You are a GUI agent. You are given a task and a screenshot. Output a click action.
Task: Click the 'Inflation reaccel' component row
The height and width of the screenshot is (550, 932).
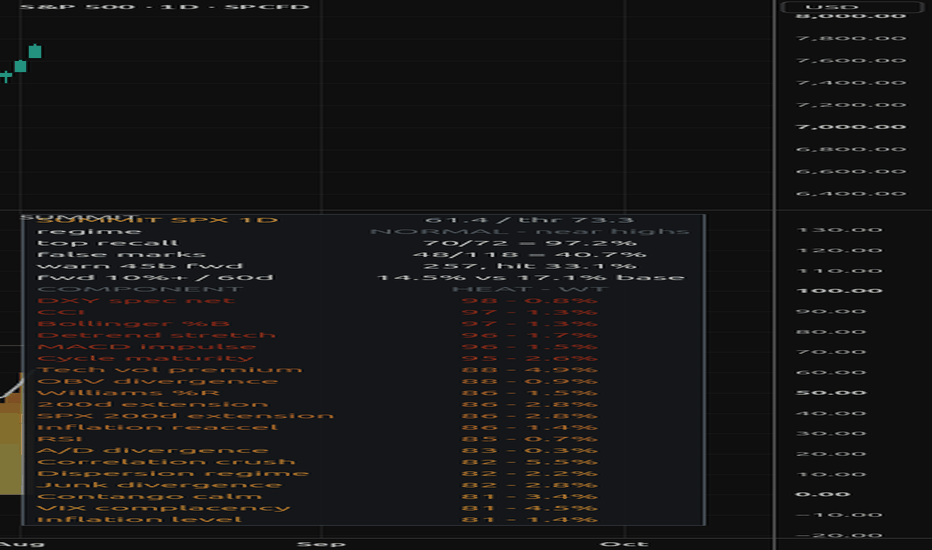pyautogui.click(x=158, y=428)
